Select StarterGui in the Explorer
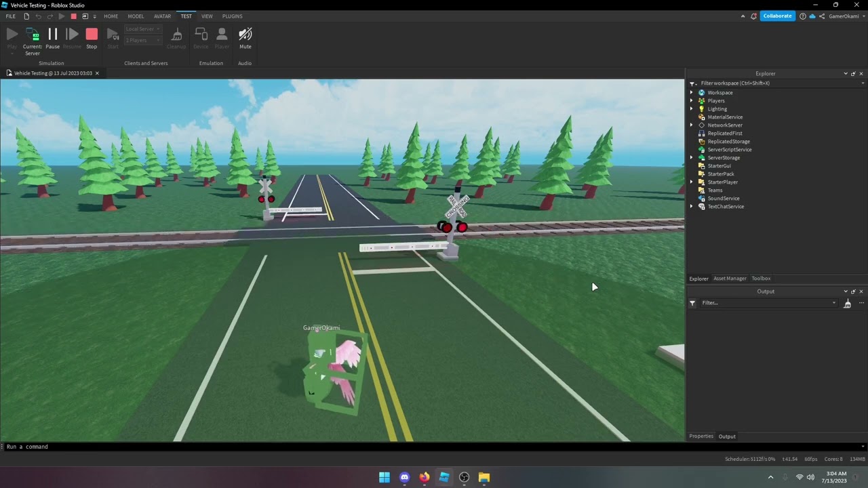The image size is (868, 488). [719, 166]
